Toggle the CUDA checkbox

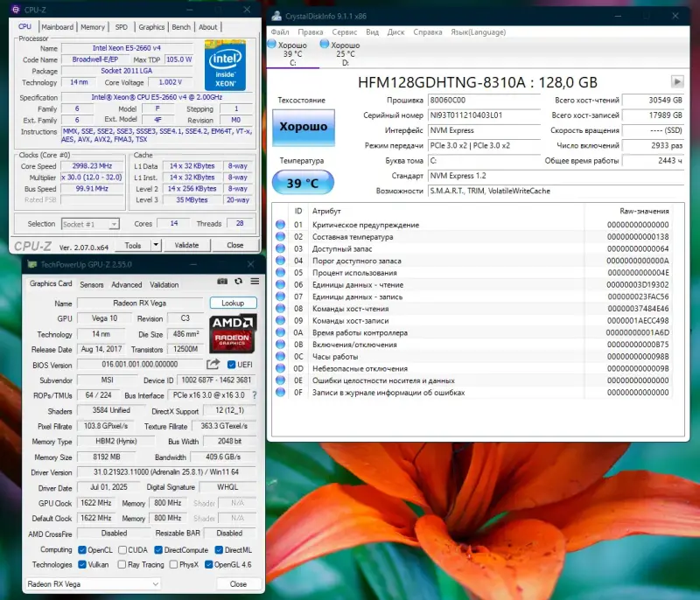[120, 549]
